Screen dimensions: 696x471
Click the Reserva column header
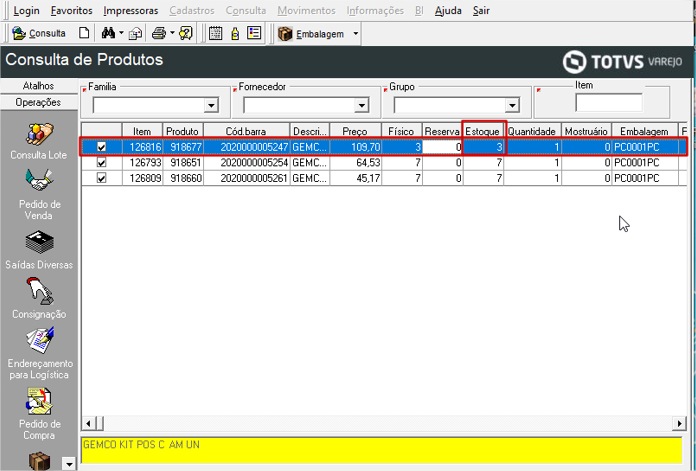tap(442, 131)
